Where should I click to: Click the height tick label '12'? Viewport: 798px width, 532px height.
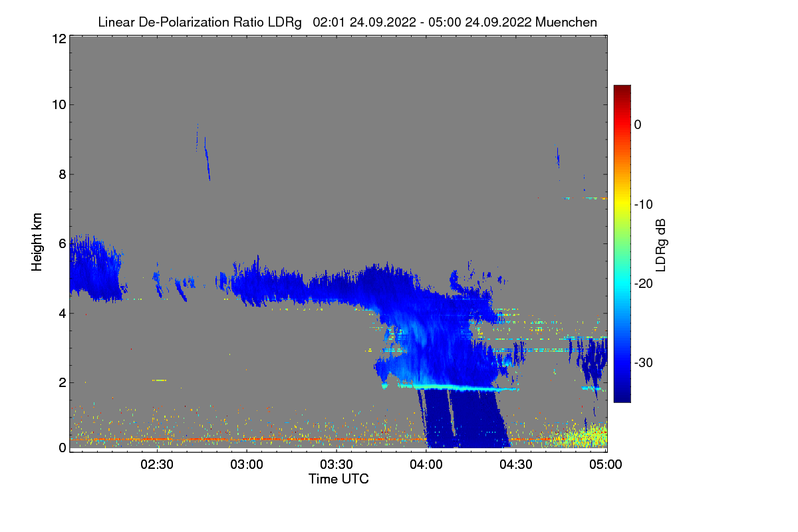tap(58, 39)
